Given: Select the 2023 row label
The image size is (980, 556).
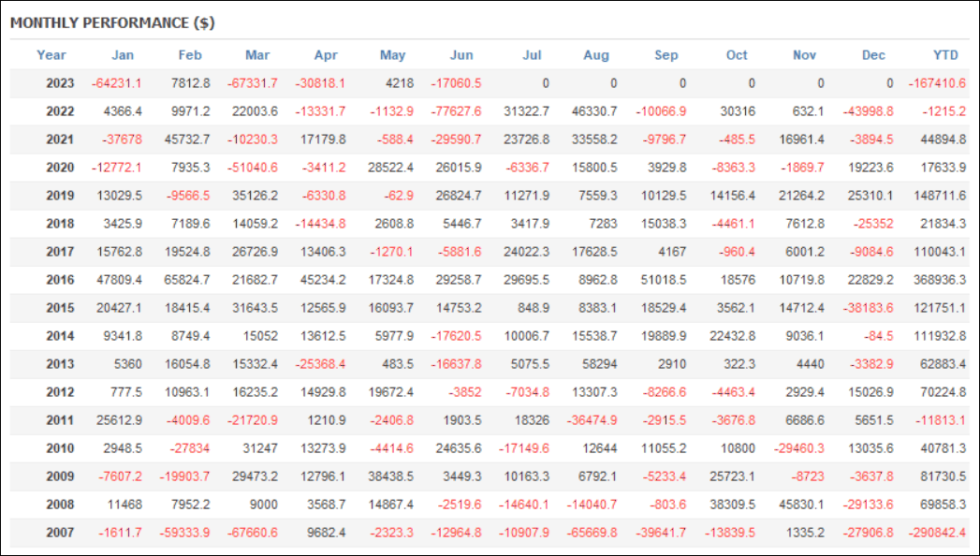Looking at the screenshot, I should tap(60, 83).
